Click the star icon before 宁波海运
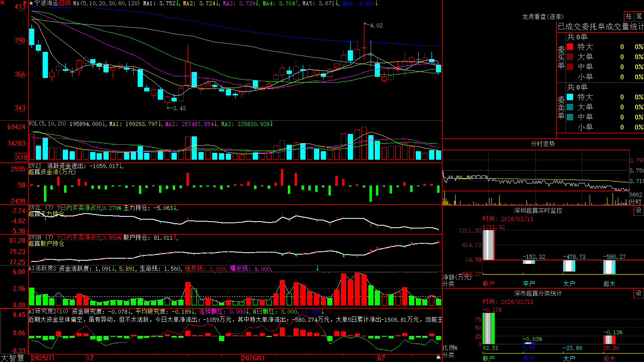This screenshot has width=644, height=362. tap(31, 3)
